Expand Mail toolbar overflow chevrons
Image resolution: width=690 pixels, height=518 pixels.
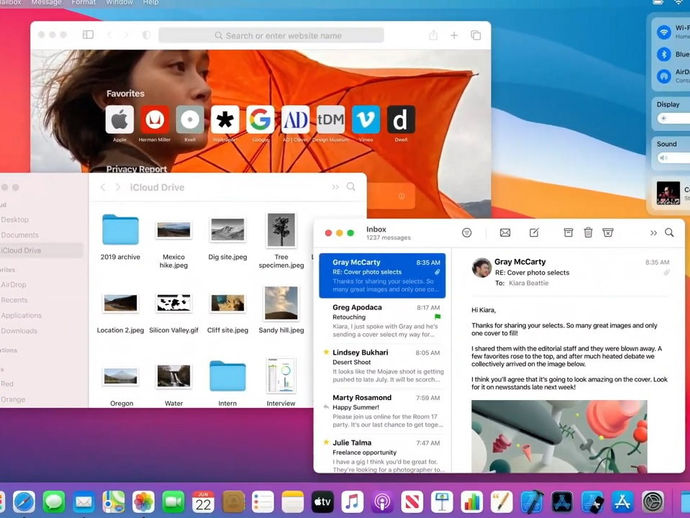tap(653, 233)
